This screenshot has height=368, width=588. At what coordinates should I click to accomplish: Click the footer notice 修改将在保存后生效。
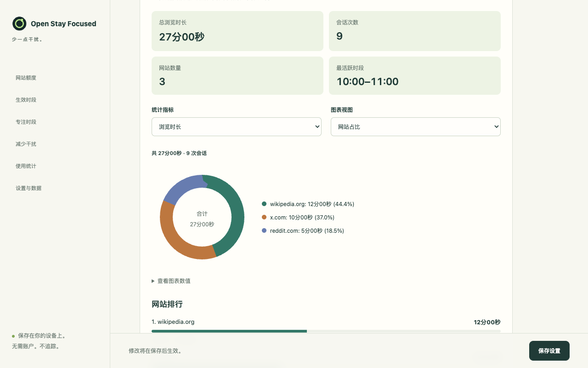pyautogui.click(x=155, y=351)
